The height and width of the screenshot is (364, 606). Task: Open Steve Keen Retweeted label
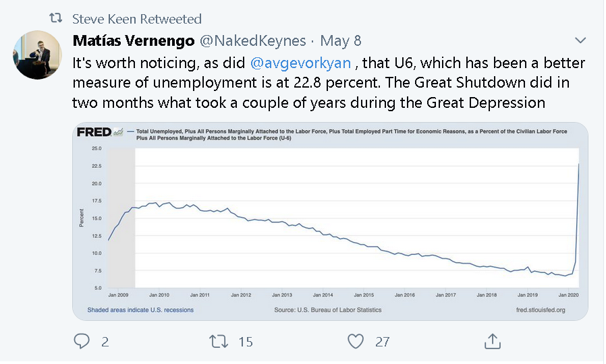pyautogui.click(x=137, y=18)
